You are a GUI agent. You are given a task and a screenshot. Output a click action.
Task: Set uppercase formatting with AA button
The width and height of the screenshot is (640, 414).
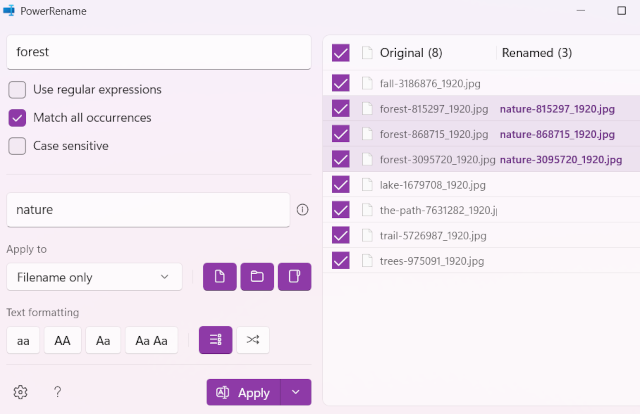click(62, 340)
